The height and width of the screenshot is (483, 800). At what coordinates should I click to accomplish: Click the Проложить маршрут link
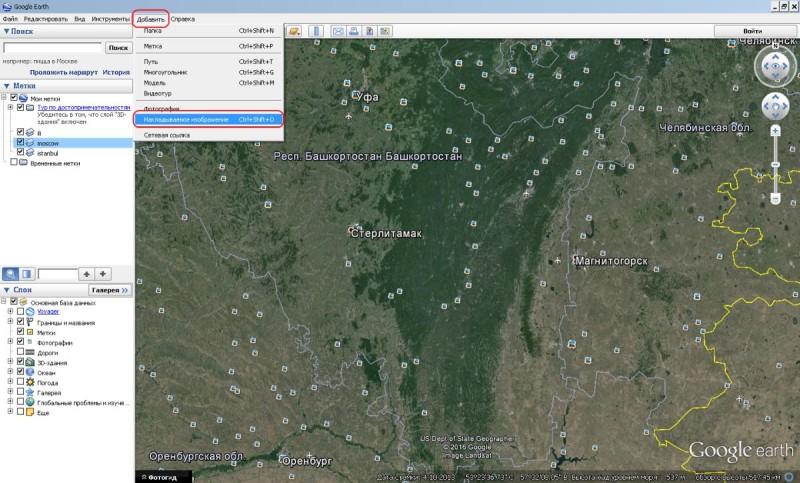[x=63, y=72]
